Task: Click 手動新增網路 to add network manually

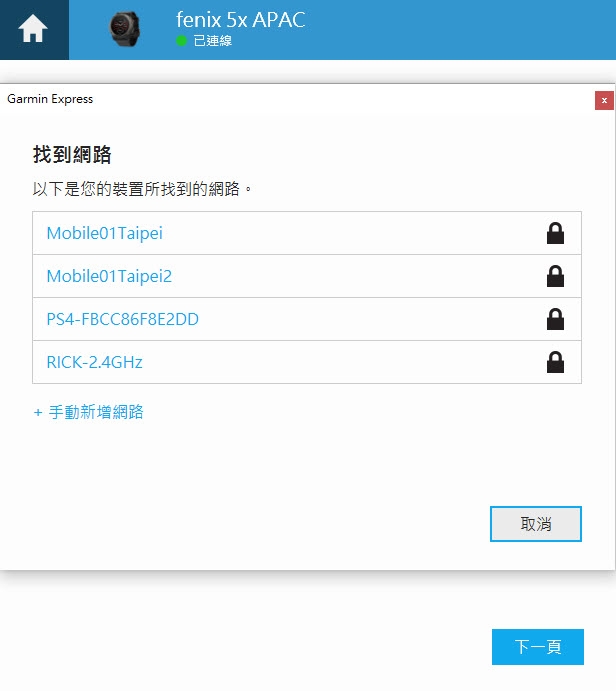Action: pos(89,412)
